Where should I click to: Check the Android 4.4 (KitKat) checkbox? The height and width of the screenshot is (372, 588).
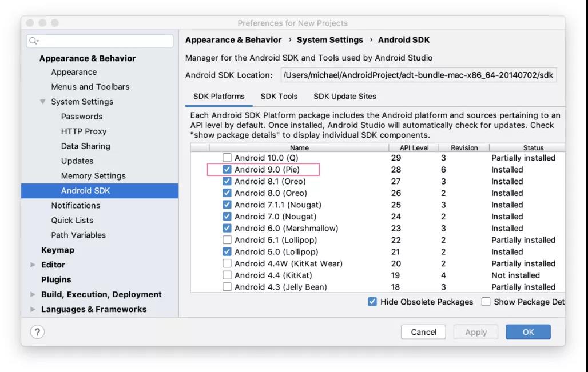click(227, 275)
